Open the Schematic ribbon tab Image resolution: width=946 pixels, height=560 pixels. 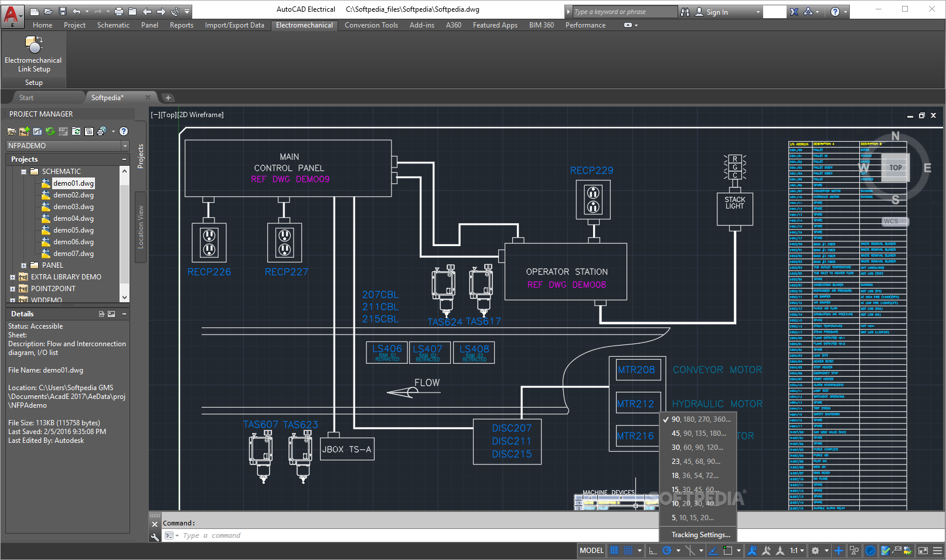[113, 25]
